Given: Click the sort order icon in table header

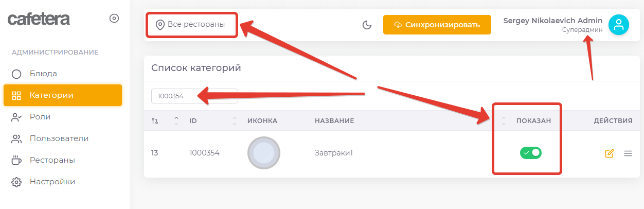Looking at the screenshot, I should pos(155,121).
